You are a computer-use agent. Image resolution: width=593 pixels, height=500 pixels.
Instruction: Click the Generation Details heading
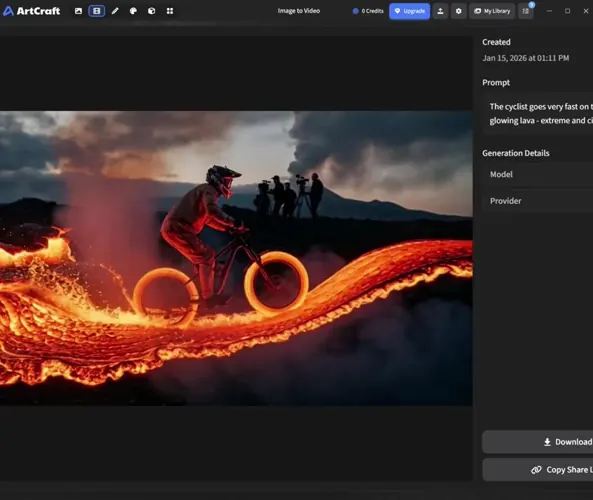pyautogui.click(x=515, y=153)
